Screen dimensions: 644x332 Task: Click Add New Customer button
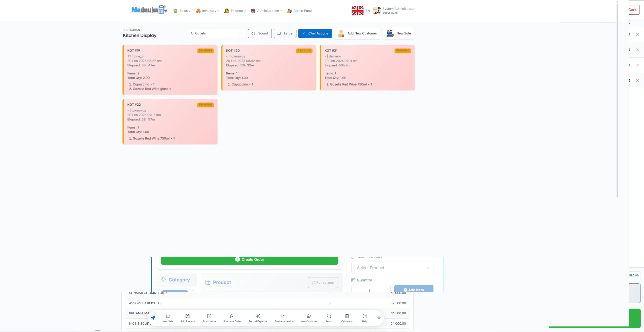357,33
